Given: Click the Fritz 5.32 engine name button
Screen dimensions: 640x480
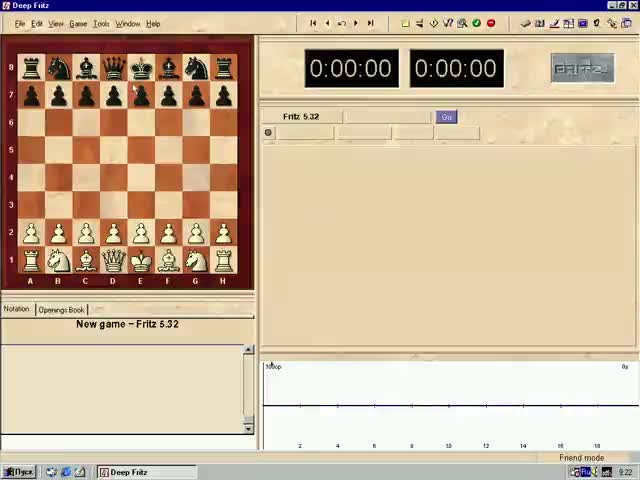Looking at the screenshot, I should (301, 117).
